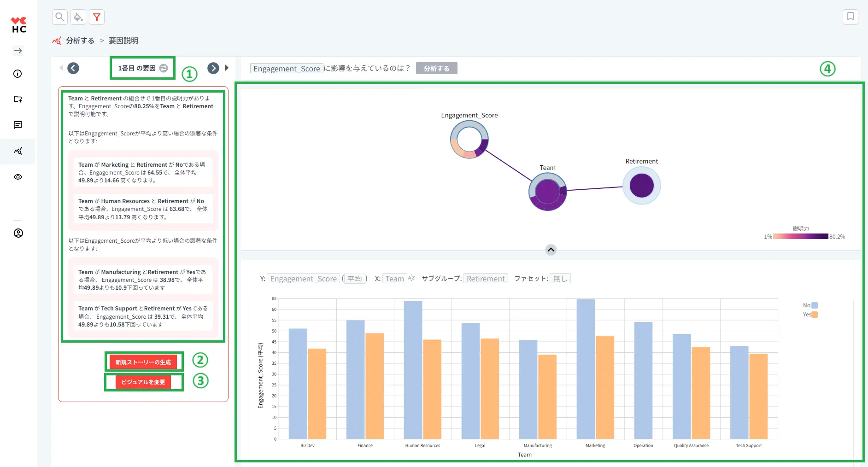Toggle the X-axis A-Z sort icon
The image size is (868, 467).
coord(411,278)
